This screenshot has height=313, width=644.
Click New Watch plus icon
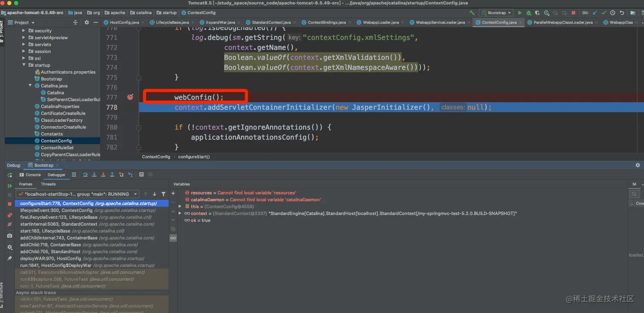[173, 193]
